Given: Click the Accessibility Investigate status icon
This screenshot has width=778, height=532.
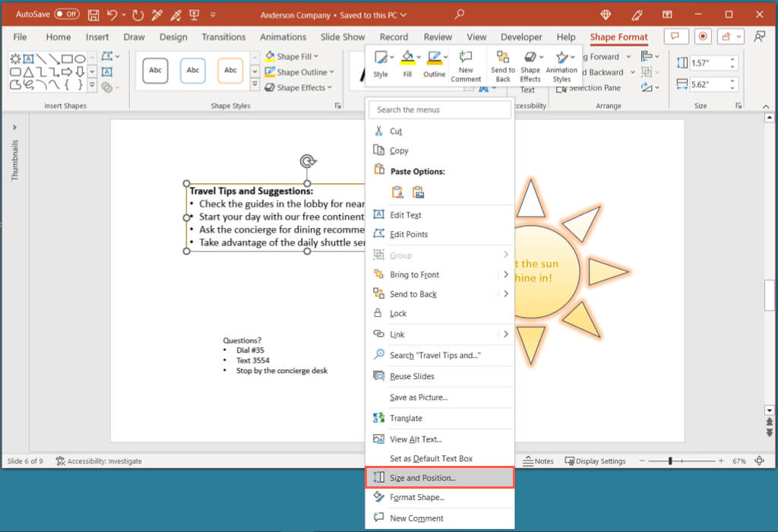Looking at the screenshot, I should 60,461.
